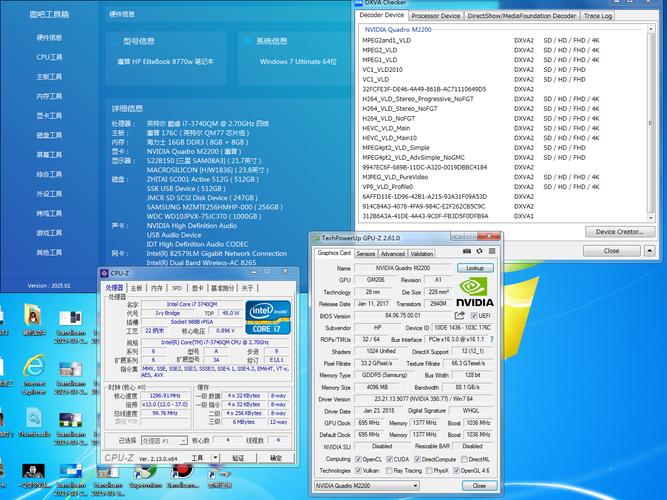Screen dimensions: 667x500
Task: Click the GPU-Z screenshot camera icon
Action: (x=467, y=251)
